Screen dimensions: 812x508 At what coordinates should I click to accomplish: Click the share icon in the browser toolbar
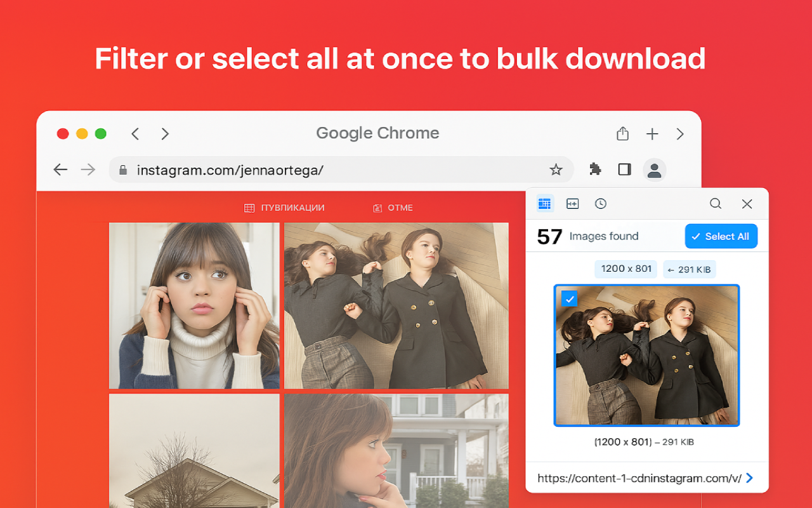pos(622,133)
